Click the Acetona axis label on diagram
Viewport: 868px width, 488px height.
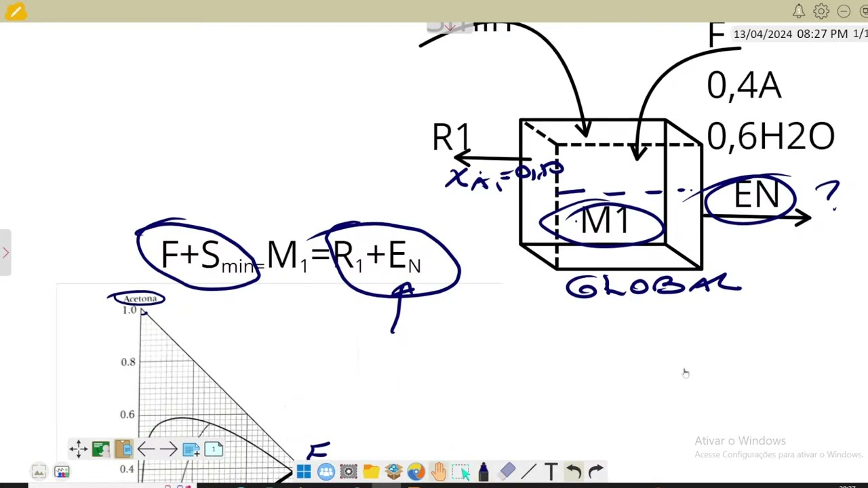[x=140, y=299]
